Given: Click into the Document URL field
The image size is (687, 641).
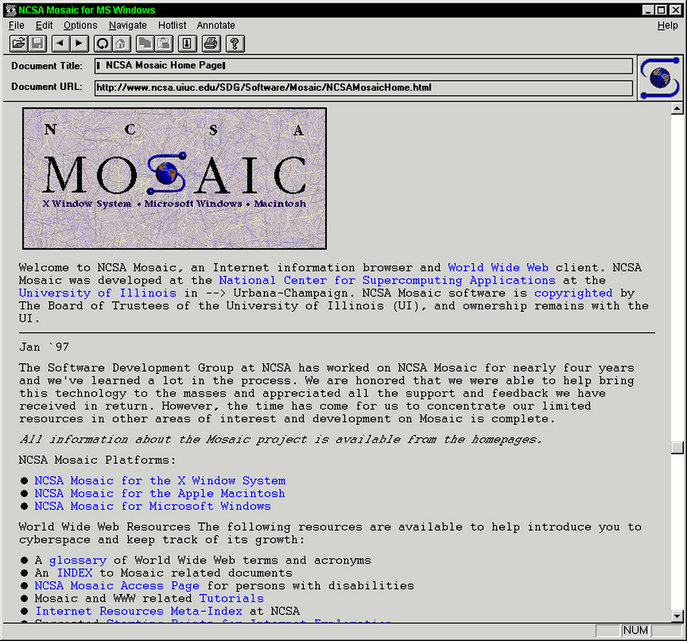Looking at the screenshot, I should tap(363, 88).
